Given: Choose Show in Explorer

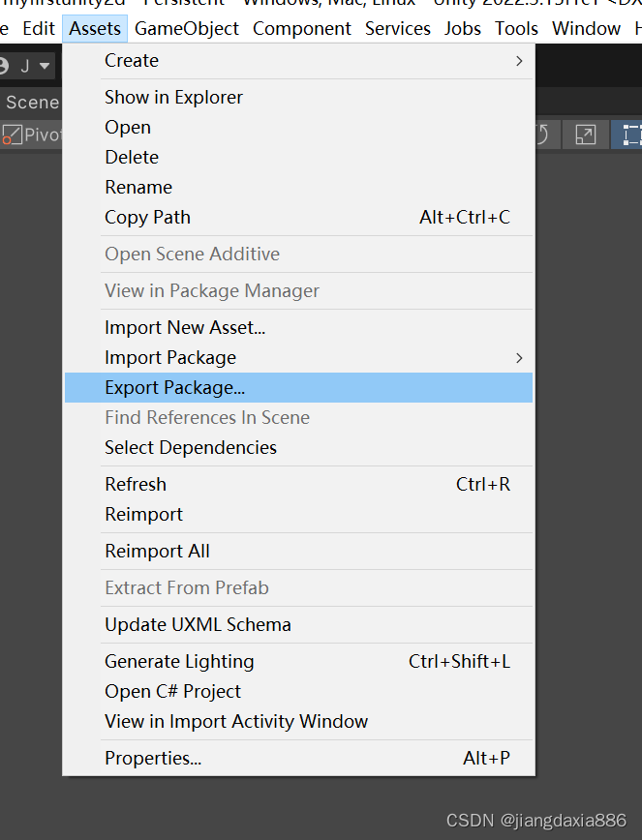Looking at the screenshot, I should click(x=298, y=98).
